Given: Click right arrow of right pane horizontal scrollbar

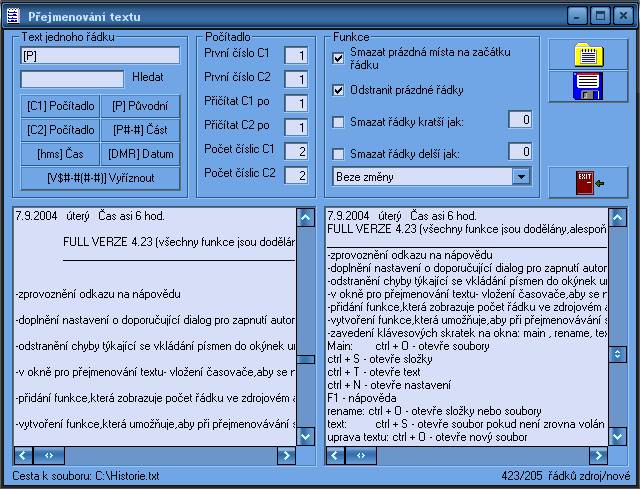Looking at the screenshot, I should click(x=598, y=456).
